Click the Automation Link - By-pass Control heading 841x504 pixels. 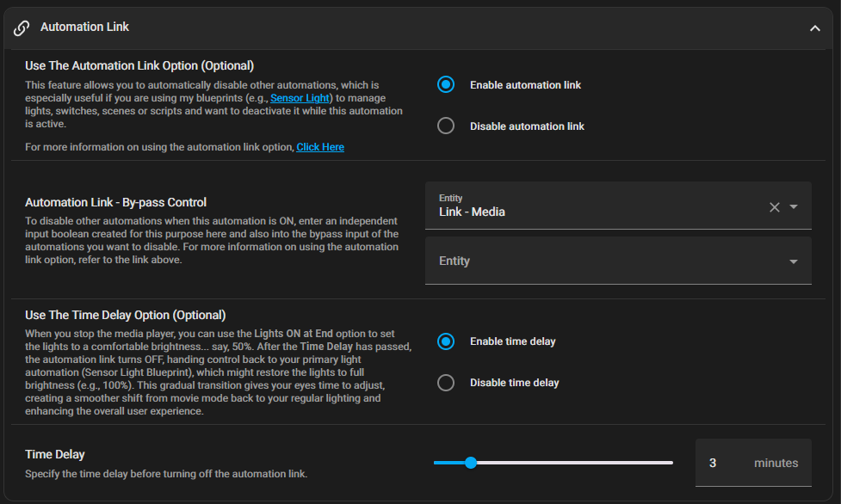(116, 203)
